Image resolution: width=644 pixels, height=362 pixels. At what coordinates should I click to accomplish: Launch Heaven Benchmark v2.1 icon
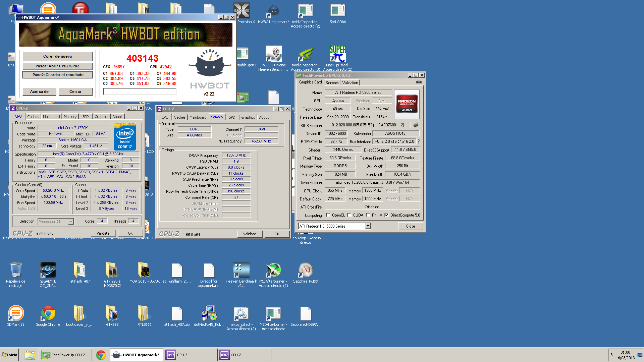coord(241,274)
